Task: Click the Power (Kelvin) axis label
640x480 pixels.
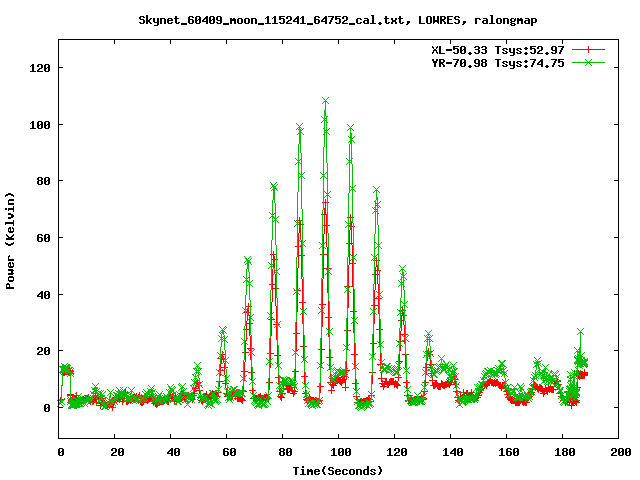Action: pyautogui.click(x=10, y=241)
